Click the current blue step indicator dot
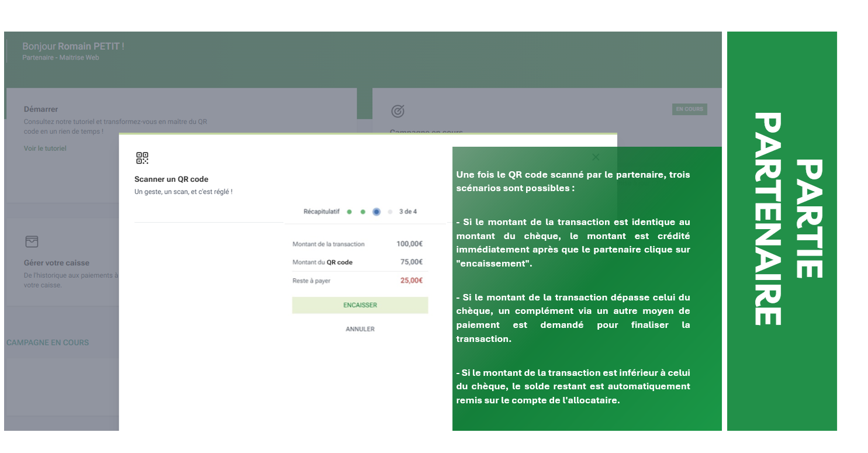 (x=376, y=212)
